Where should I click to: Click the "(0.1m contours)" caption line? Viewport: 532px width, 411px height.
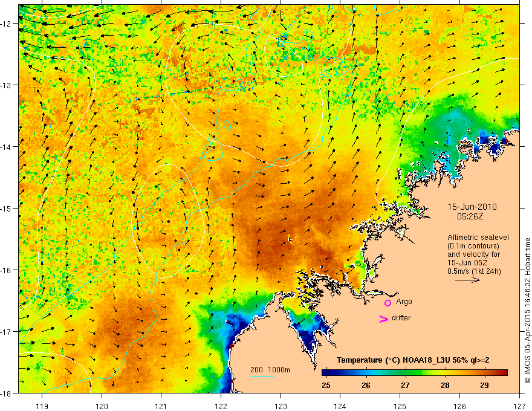[473, 246]
